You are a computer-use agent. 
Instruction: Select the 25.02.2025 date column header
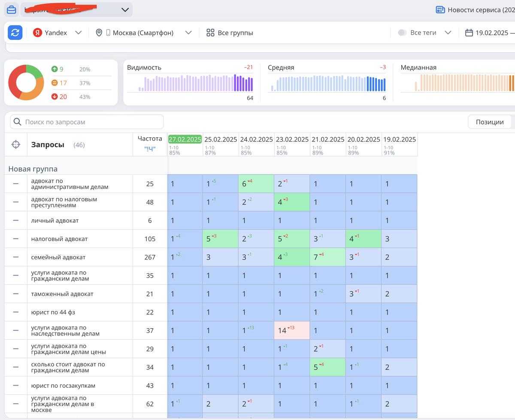click(x=221, y=139)
